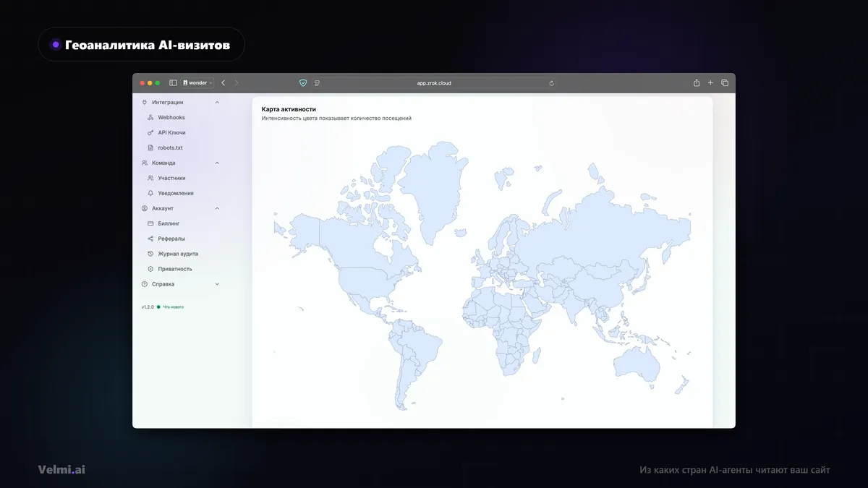
Task: Go back with Safari's back arrow
Action: (223, 83)
